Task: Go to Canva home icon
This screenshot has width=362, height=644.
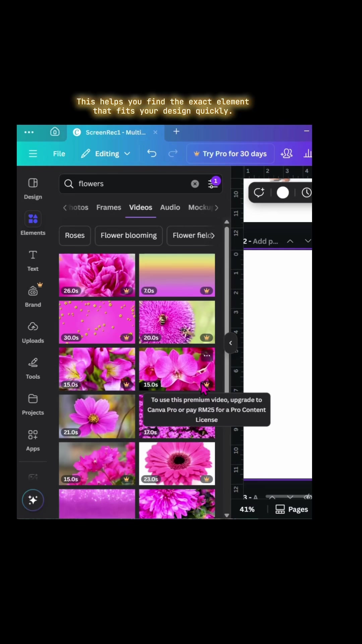Action: click(x=55, y=132)
